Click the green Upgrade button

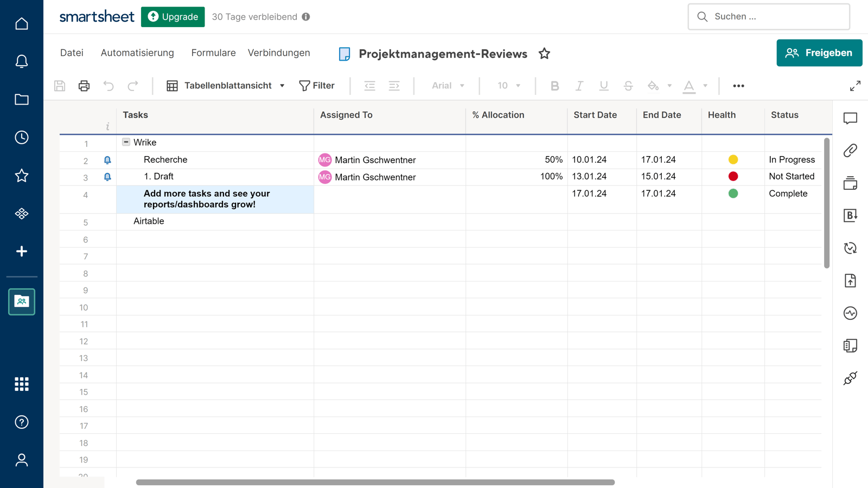point(173,17)
